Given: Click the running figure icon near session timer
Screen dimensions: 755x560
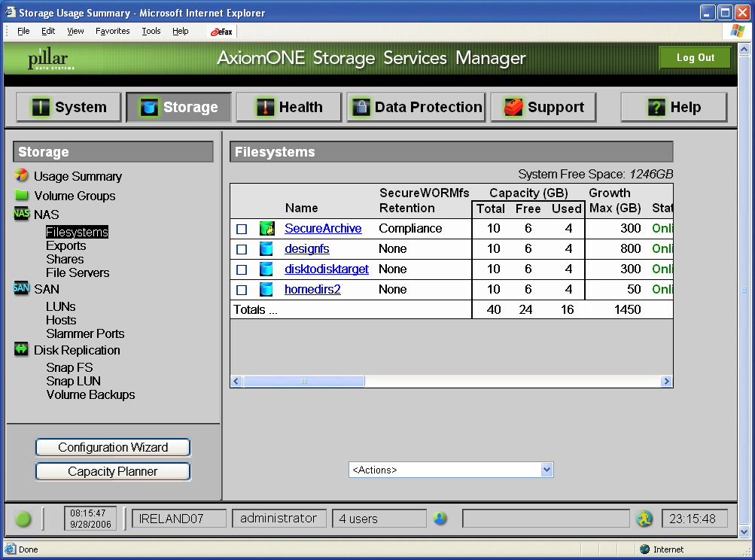Looking at the screenshot, I should [x=644, y=519].
